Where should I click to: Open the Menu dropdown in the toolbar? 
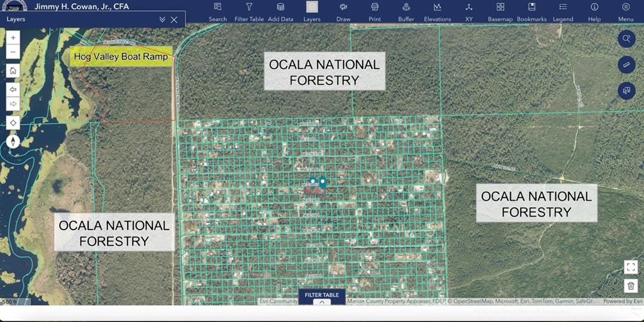tap(626, 11)
